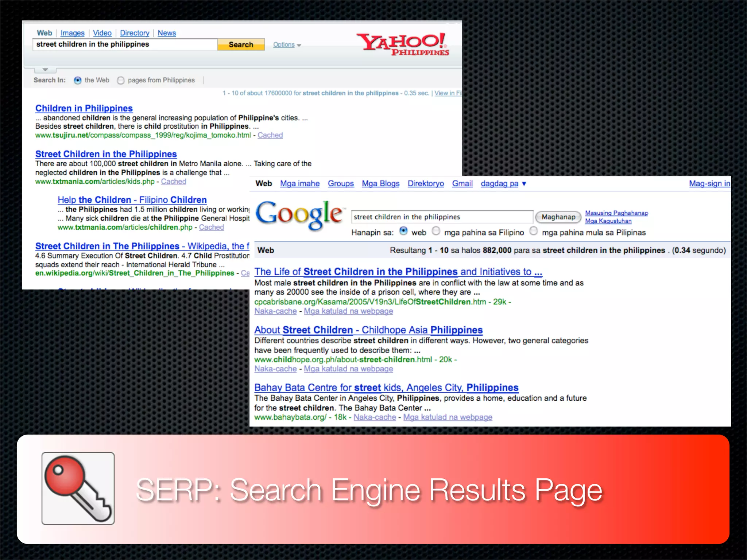Open 'Mga Kagustuhan' preferences link
Image resolution: width=747 pixels, height=560 pixels.
pos(608,221)
